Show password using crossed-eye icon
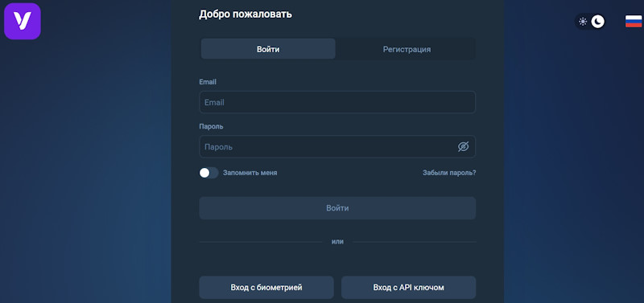The image size is (644, 303). tap(464, 147)
